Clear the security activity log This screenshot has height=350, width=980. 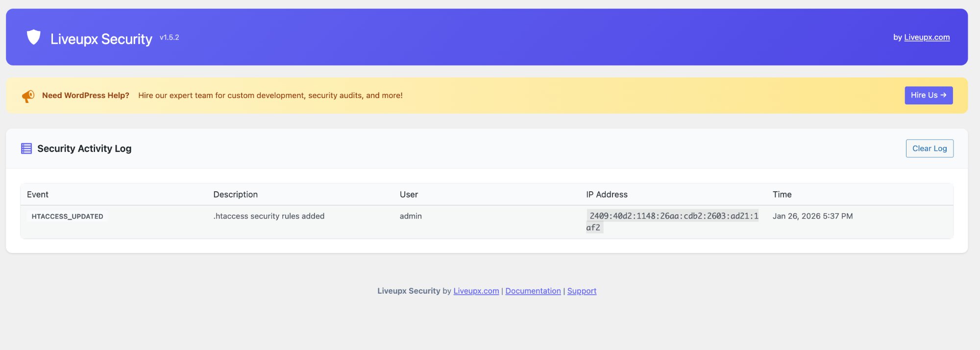click(930, 149)
